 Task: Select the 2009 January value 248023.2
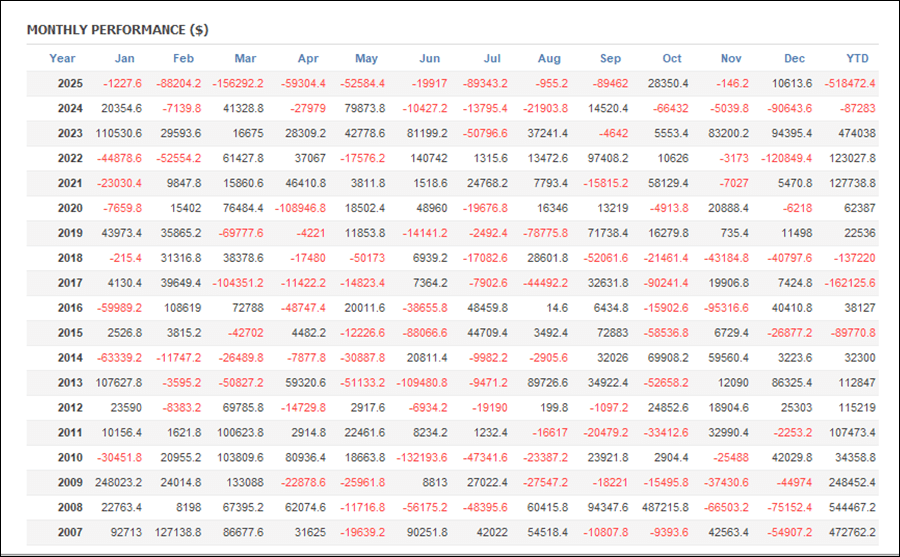pos(119,484)
